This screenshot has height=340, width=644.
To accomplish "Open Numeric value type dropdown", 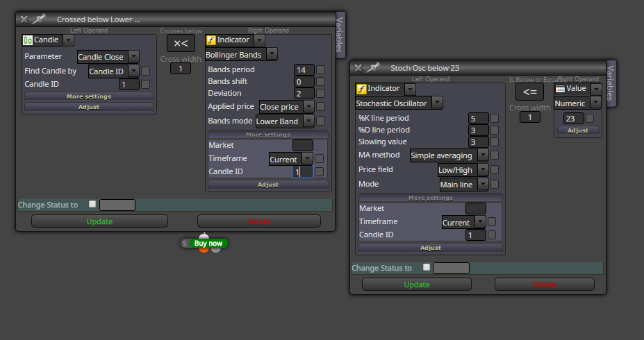I will click(x=595, y=103).
